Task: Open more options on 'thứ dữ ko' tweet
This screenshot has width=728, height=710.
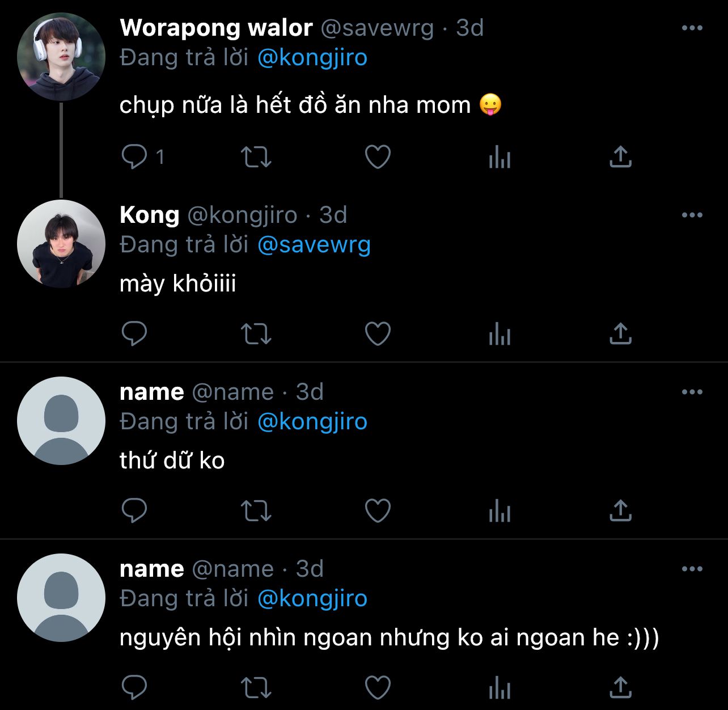Action: [x=692, y=392]
